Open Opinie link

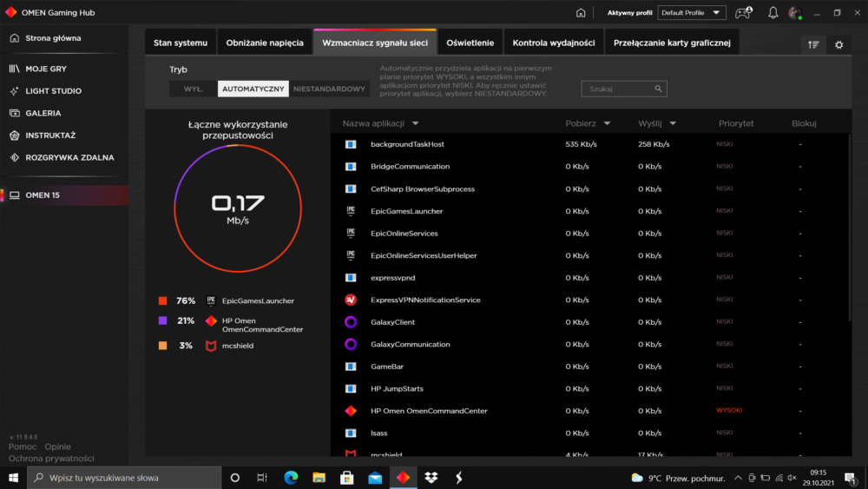tap(57, 446)
